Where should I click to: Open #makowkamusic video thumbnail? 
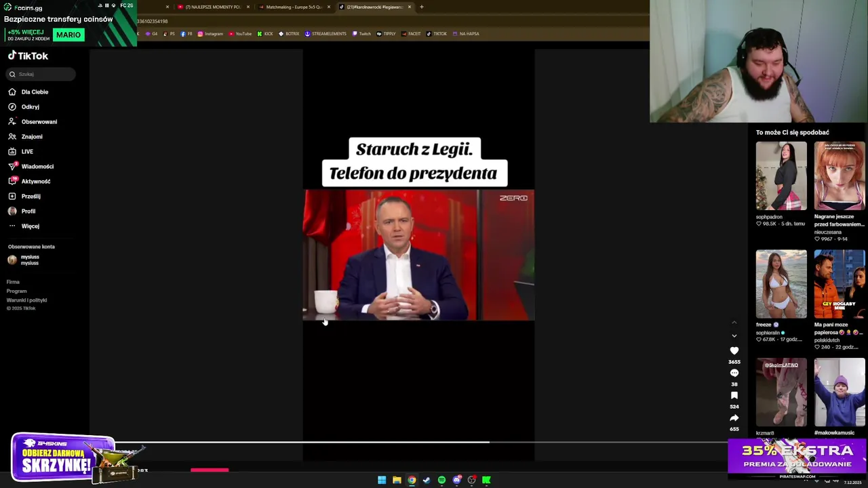(x=840, y=392)
